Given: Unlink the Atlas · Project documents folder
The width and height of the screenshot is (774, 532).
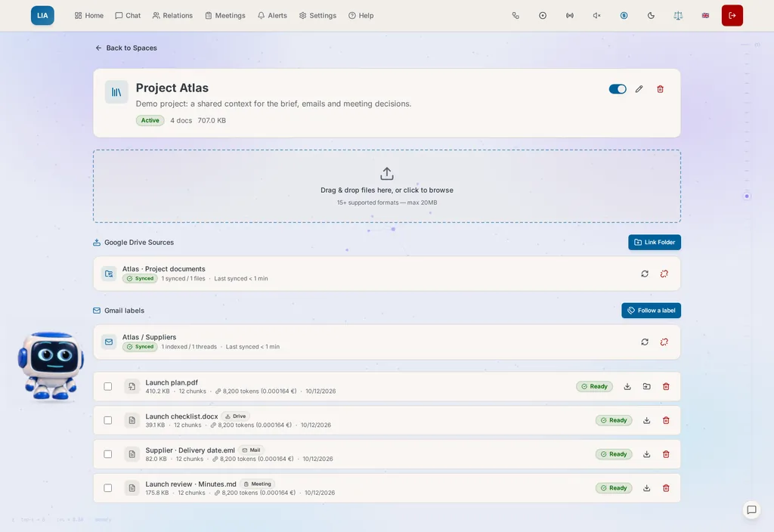Looking at the screenshot, I should pos(664,274).
